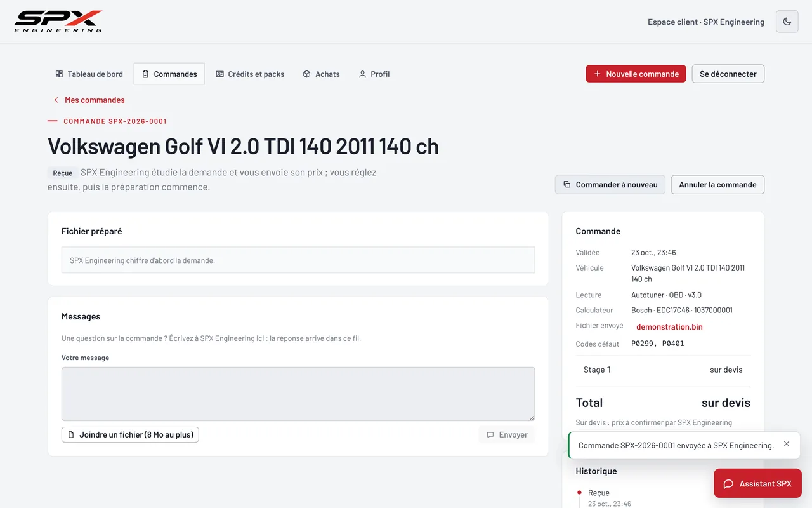Switch to the Commandes tab

[169, 74]
